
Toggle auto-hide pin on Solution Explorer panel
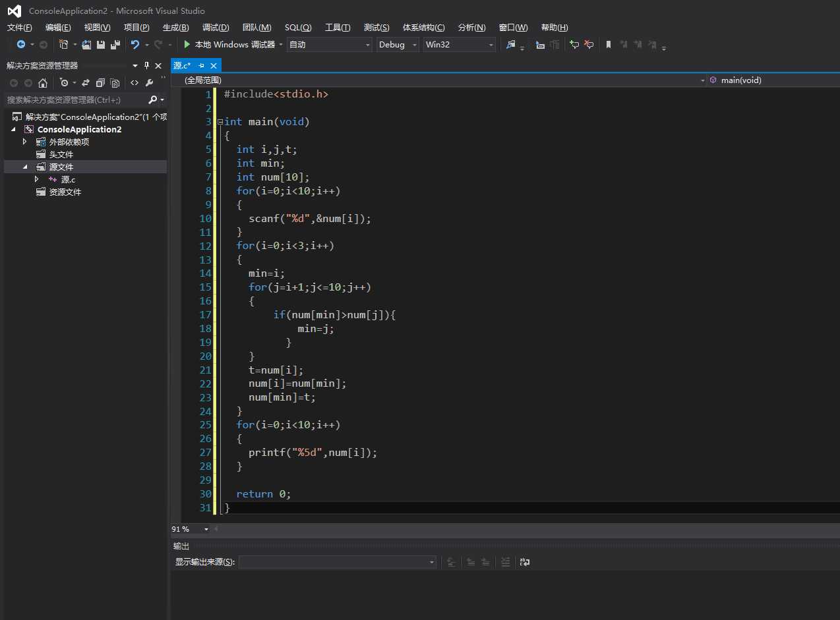click(146, 66)
